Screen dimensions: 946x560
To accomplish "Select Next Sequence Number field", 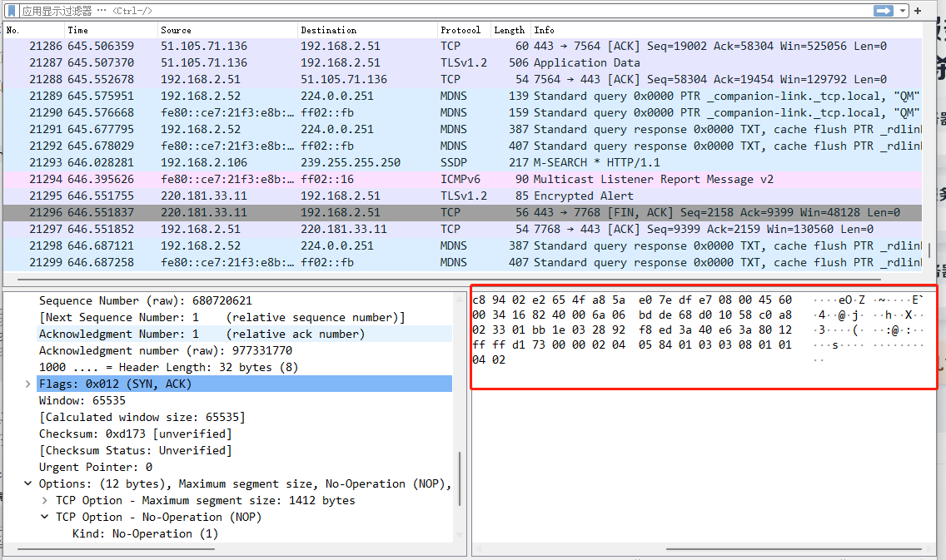I will coord(222,317).
